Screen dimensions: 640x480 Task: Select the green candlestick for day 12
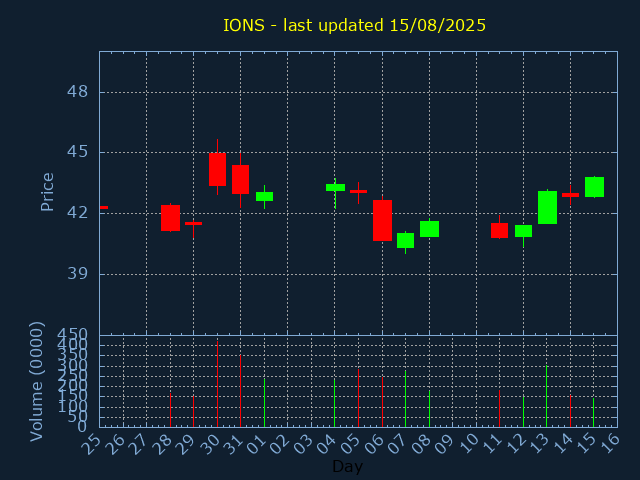tap(523, 231)
